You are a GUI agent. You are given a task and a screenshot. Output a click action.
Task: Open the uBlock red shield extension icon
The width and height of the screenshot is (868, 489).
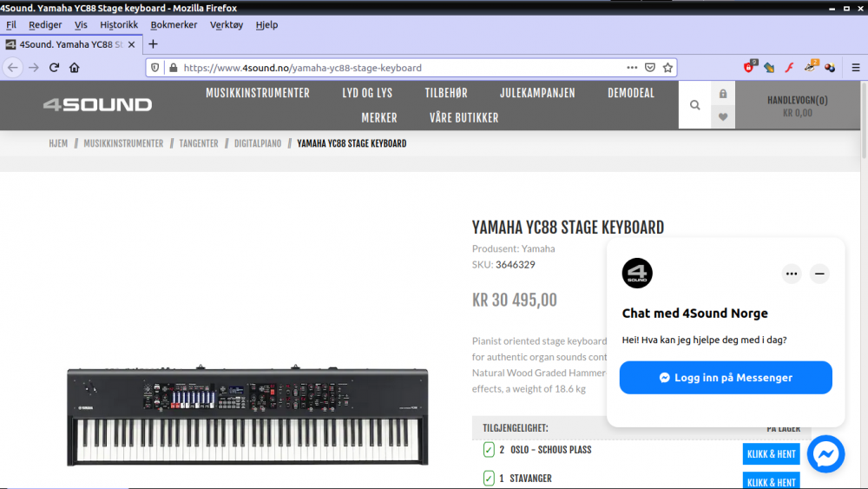click(x=749, y=67)
